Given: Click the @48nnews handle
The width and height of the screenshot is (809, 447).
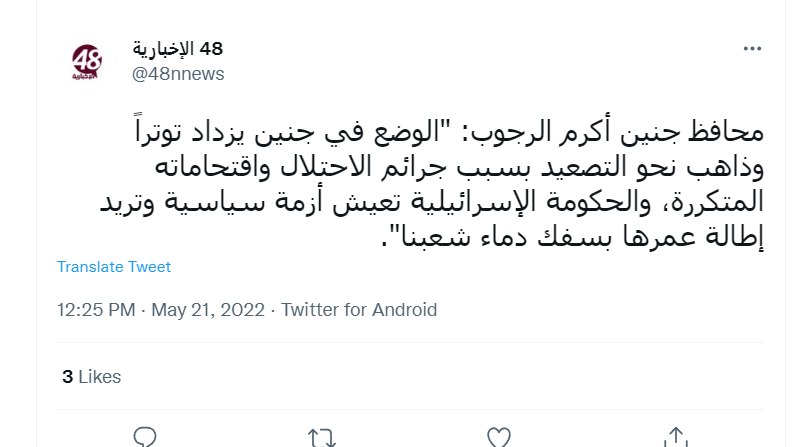Looking at the screenshot, I should 178,74.
